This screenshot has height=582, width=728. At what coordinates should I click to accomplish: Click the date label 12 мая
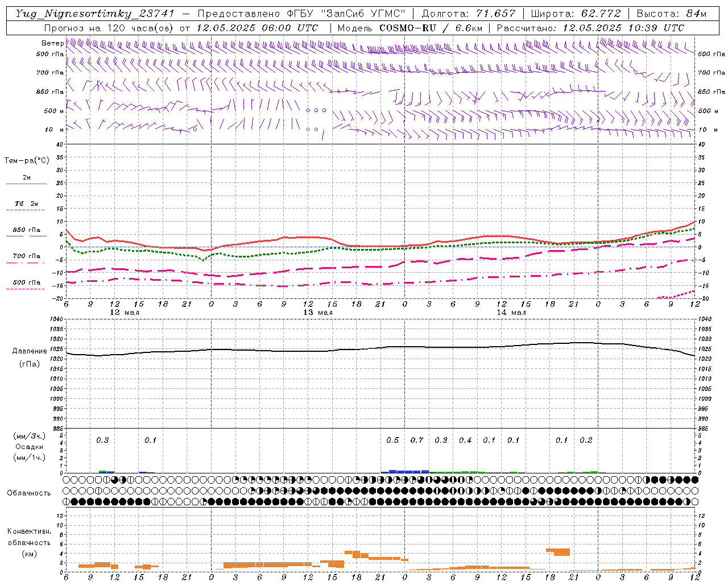(x=125, y=313)
